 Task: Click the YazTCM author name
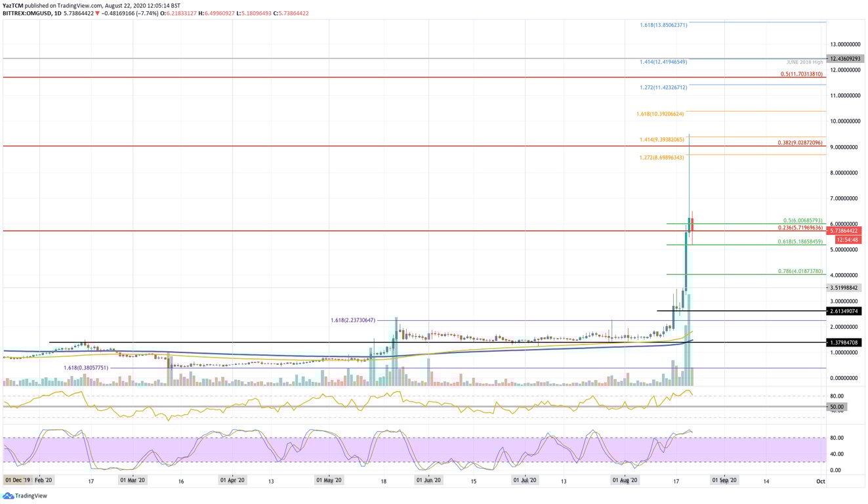coord(13,4)
